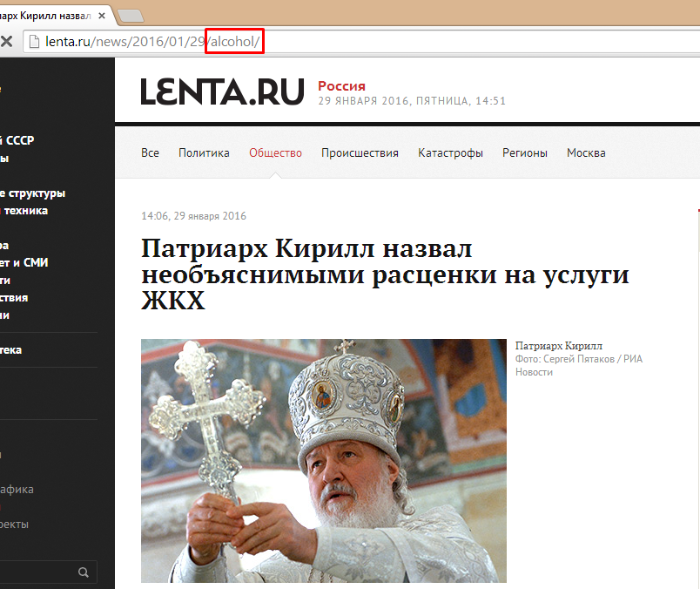Select Регионы in navigation
The height and width of the screenshot is (589, 700).
point(524,152)
